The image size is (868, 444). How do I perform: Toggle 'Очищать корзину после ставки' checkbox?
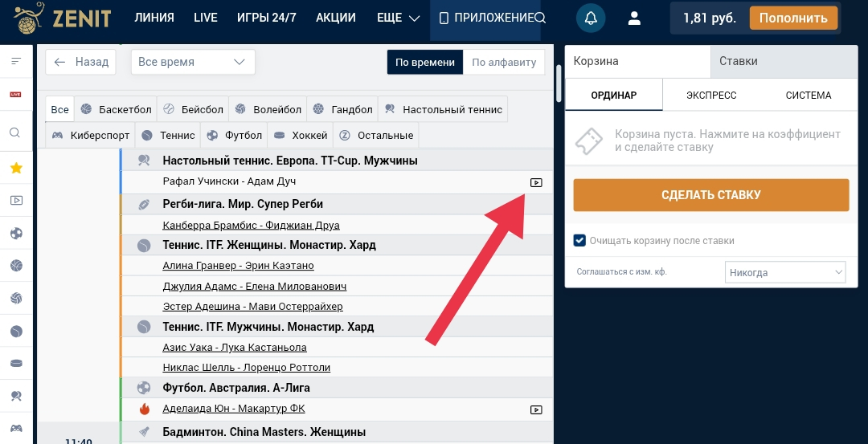579,241
